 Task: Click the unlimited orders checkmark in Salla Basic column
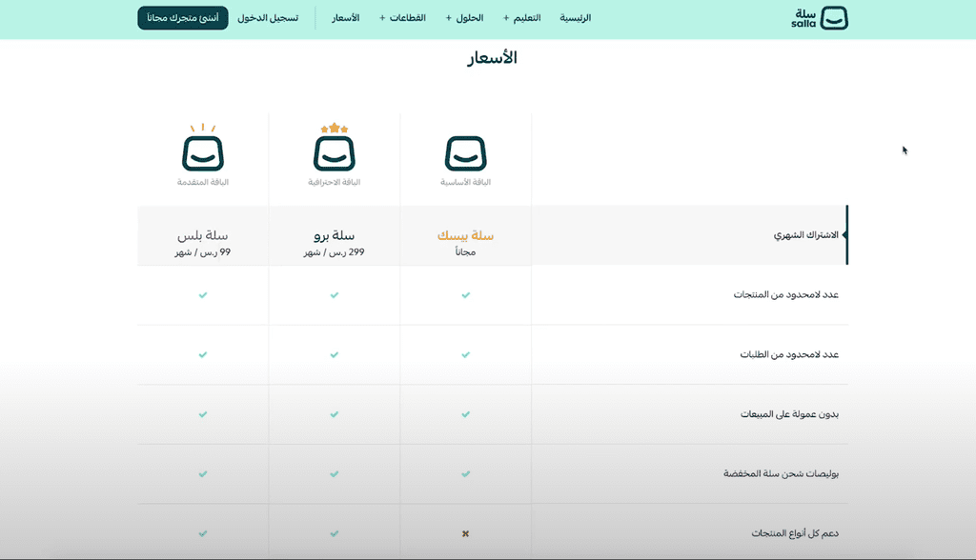(465, 354)
